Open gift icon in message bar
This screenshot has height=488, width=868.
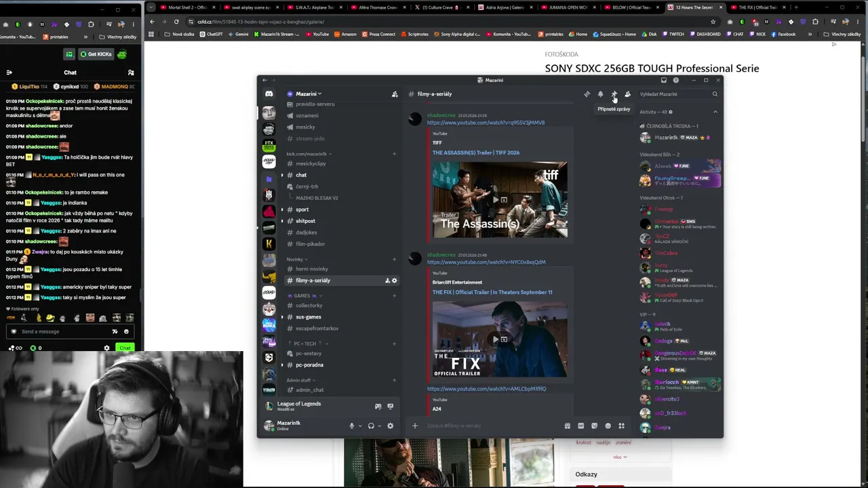click(x=567, y=426)
